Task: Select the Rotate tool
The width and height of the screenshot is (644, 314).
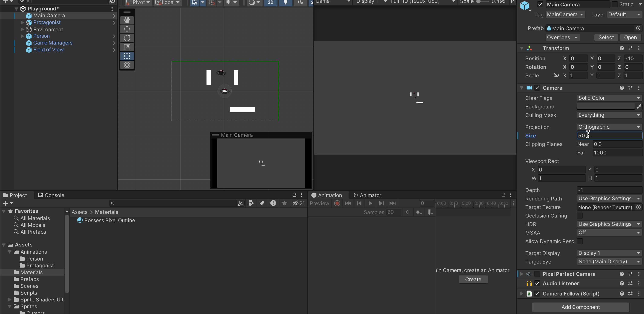Action: click(x=127, y=38)
